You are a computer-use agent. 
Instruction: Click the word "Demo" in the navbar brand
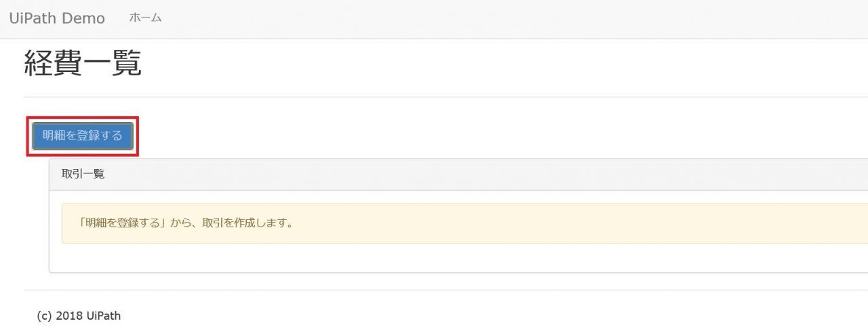click(x=83, y=18)
